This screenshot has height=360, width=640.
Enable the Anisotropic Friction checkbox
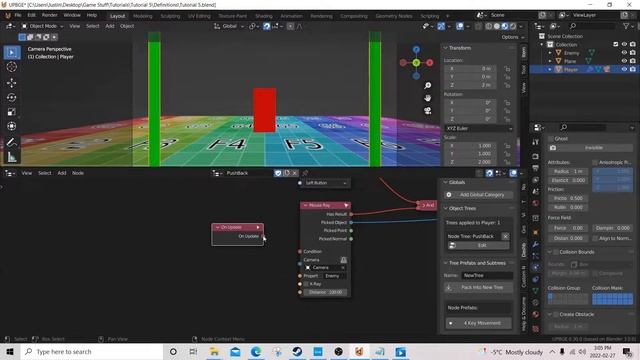coord(595,162)
